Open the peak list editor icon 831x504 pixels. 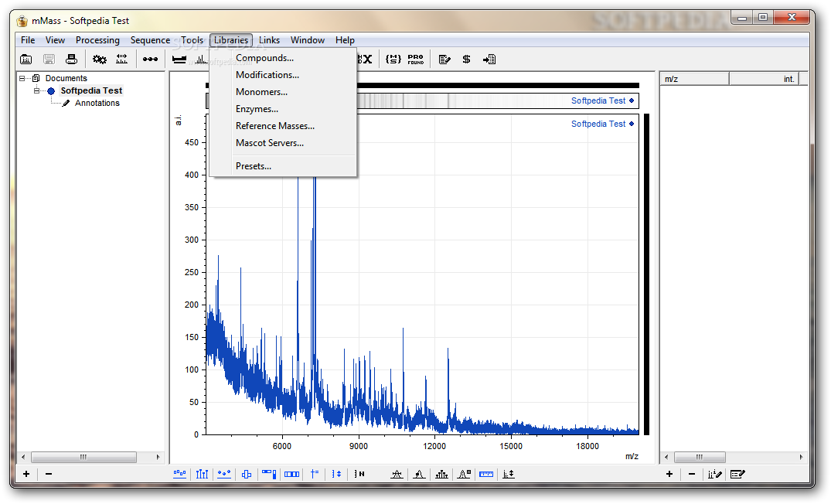coord(737,474)
